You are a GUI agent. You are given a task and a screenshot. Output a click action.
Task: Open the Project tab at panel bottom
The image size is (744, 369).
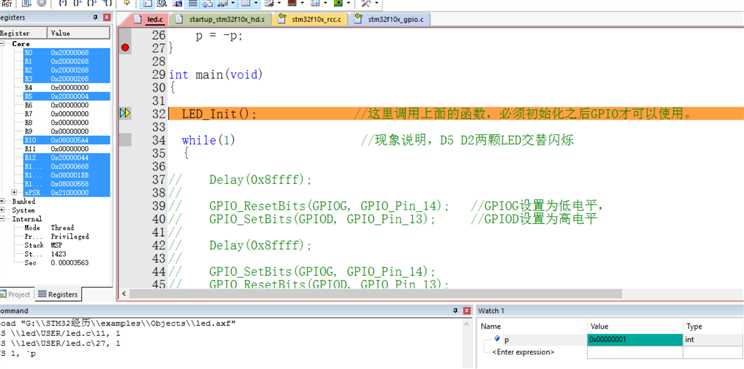(x=15, y=295)
